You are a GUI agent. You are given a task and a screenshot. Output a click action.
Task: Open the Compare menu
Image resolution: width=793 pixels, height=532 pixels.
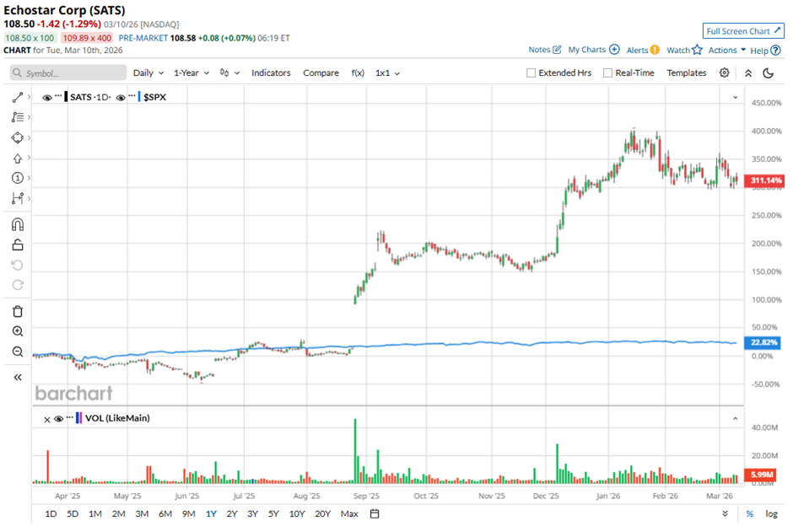pyautogui.click(x=321, y=73)
